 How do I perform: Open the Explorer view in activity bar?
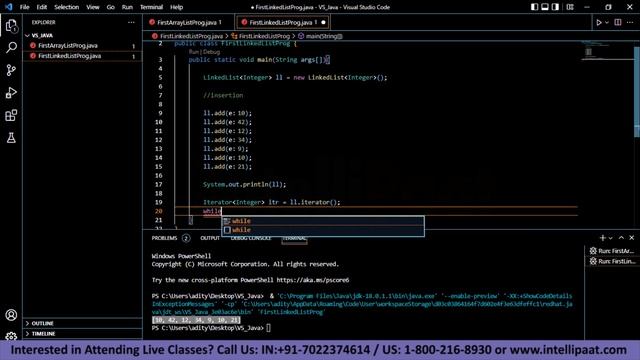(x=11, y=26)
